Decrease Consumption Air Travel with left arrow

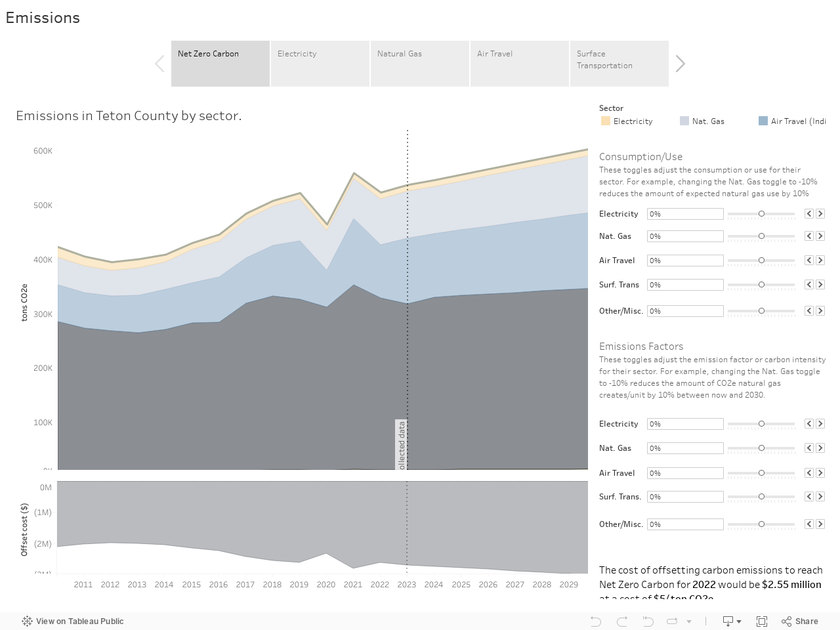[x=809, y=261]
